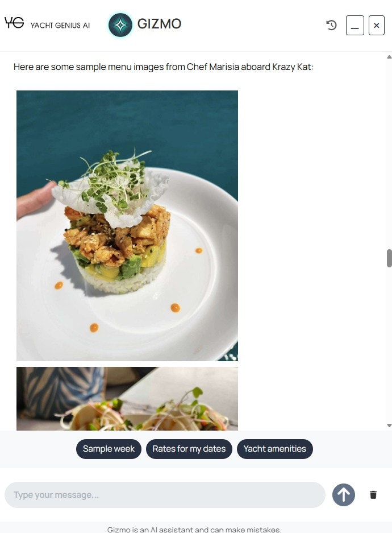
Task: Focus the Type your message field
Action: coord(165,494)
